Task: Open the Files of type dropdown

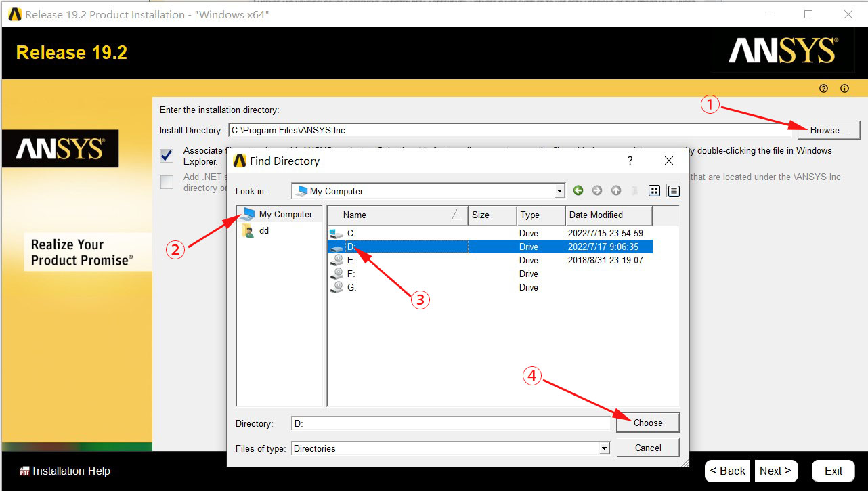Action: 604,448
